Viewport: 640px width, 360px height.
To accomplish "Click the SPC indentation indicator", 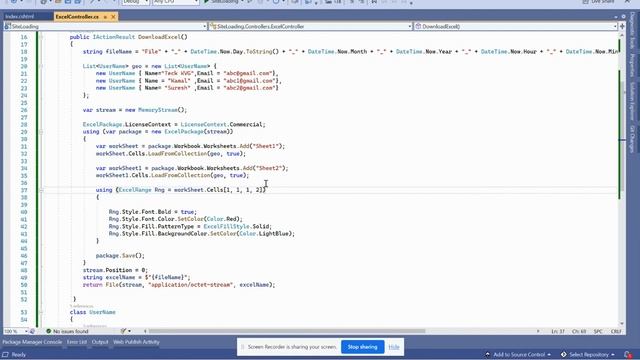I will coord(598,331).
